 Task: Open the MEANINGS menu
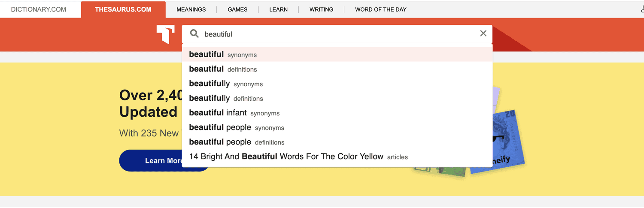click(191, 9)
